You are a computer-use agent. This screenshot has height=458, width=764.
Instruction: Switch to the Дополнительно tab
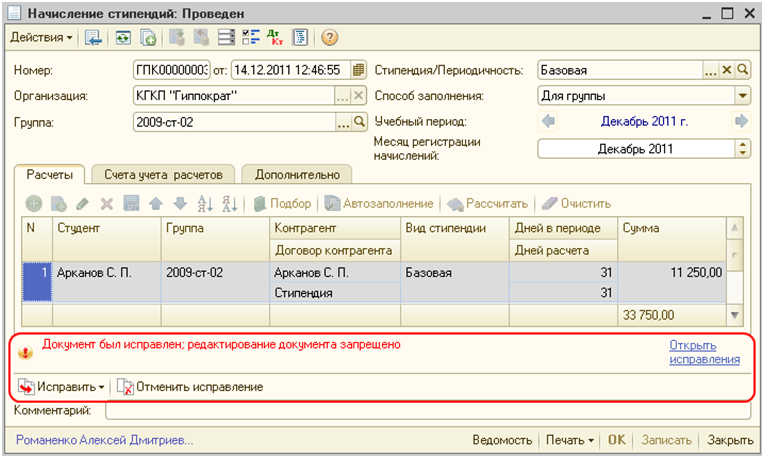tap(297, 173)
